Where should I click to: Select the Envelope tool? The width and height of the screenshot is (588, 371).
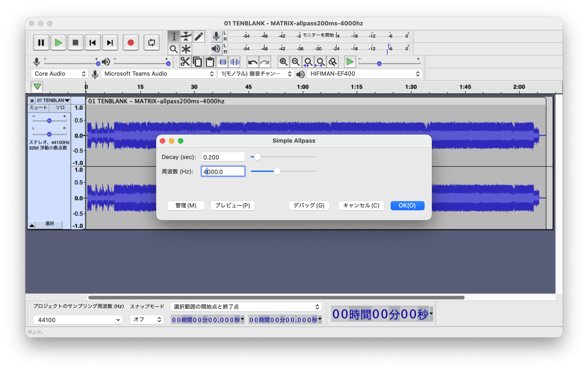click(x=186, y=36)
